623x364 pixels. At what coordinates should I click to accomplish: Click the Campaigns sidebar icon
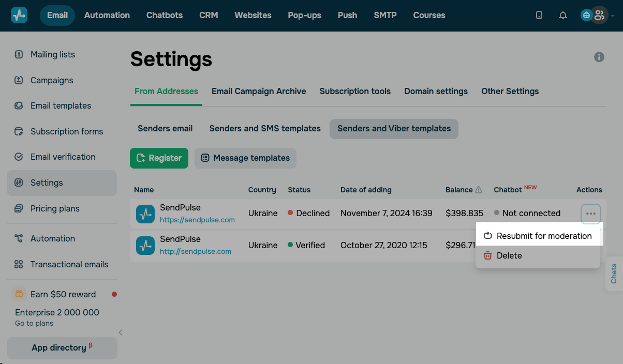coord(19,80)
